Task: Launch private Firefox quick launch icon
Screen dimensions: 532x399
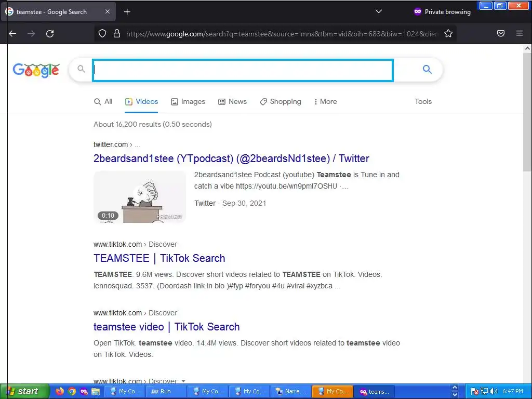Action: (x=84, y=391)
